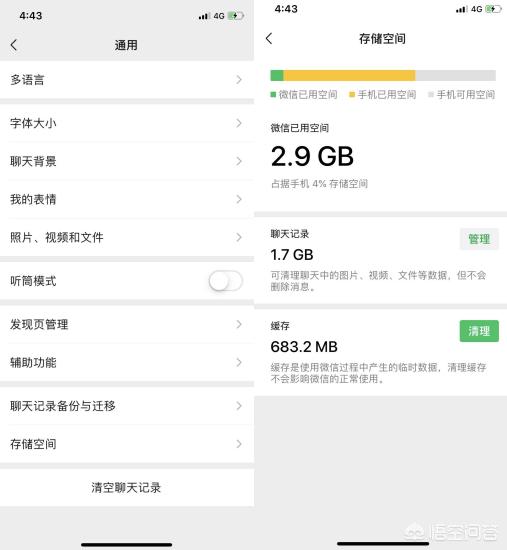The height and width of the screenshot is (550, 507).
Task: Open 发现页管理 settings item
Action: pyautogui.click(x=127, y=324)
